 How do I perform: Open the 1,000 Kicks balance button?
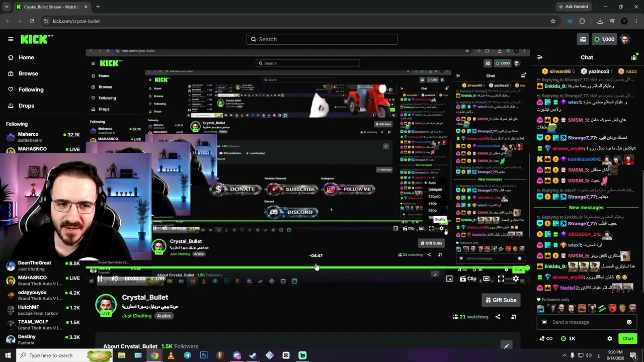click(x=605, y=39)
